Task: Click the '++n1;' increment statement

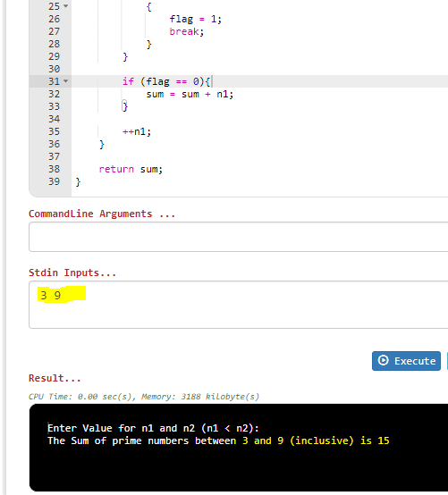Action: (x=137, y=131)
